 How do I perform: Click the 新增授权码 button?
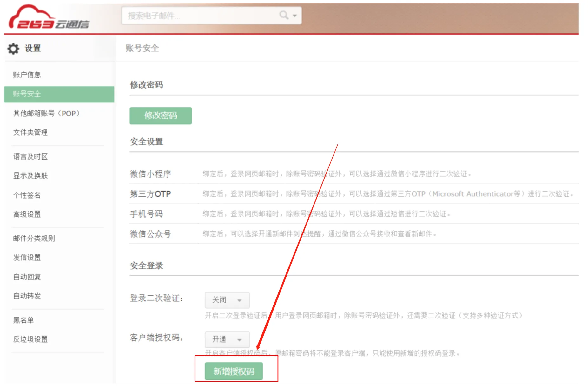coord(234,371)
